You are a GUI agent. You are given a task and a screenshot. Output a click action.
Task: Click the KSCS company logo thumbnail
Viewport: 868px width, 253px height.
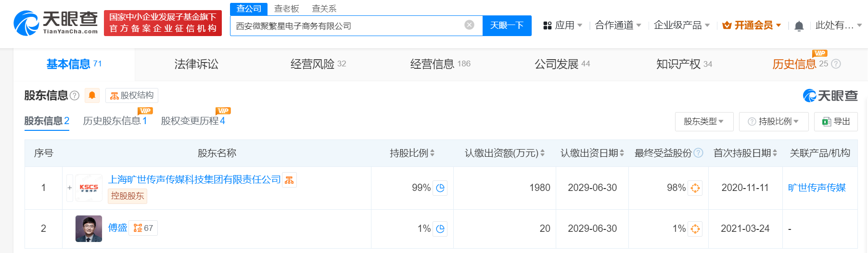(x=89, y=188)
